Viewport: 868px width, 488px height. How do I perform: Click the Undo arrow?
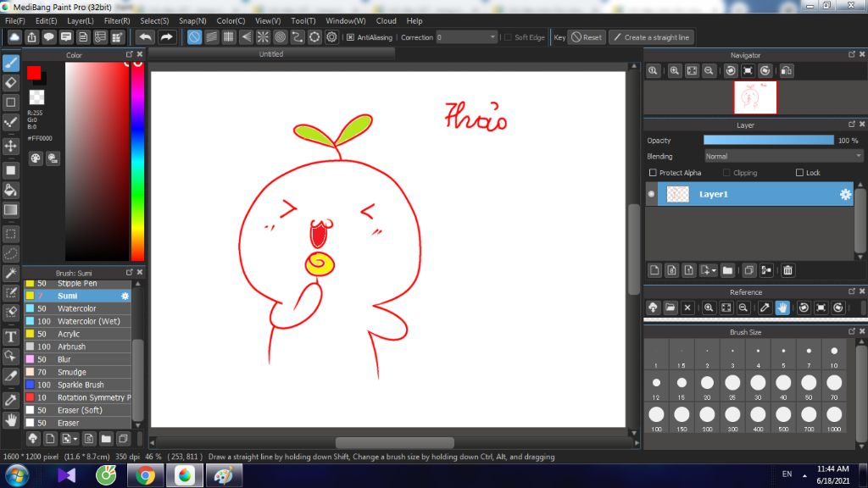[146, 37]
